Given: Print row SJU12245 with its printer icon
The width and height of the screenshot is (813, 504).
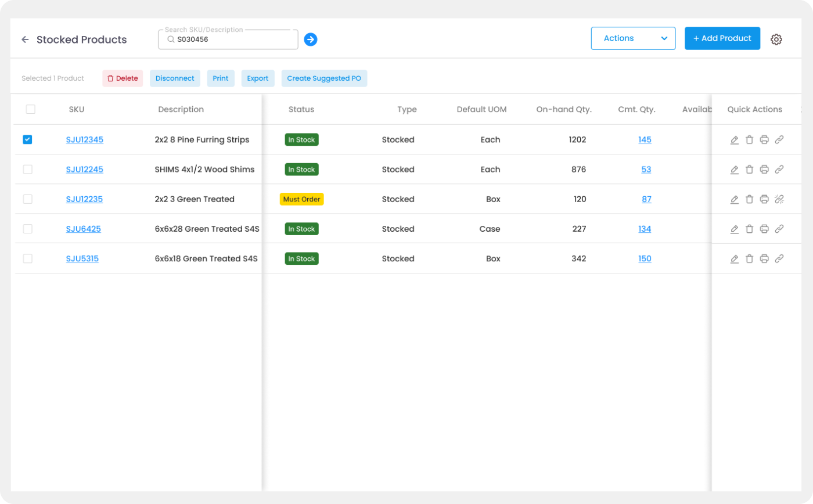Looking at the screenshot, I should click(764, 170).
